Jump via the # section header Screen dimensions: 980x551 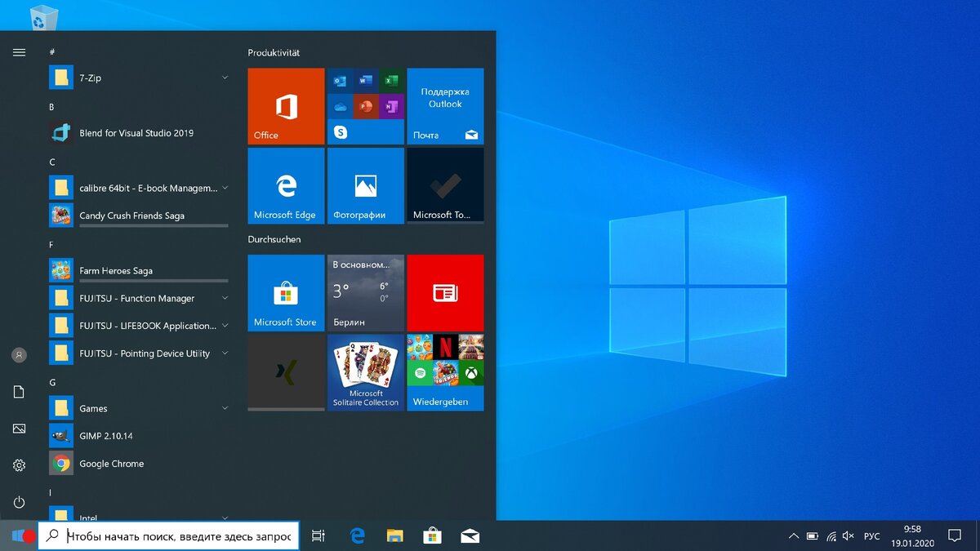(51, 51)
